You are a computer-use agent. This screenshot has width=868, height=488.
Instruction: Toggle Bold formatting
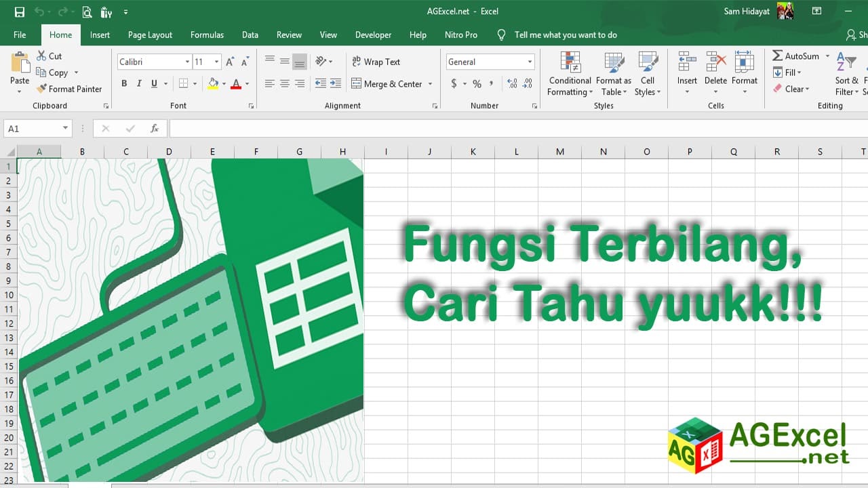pyautogui.click(x=124, y=83)
